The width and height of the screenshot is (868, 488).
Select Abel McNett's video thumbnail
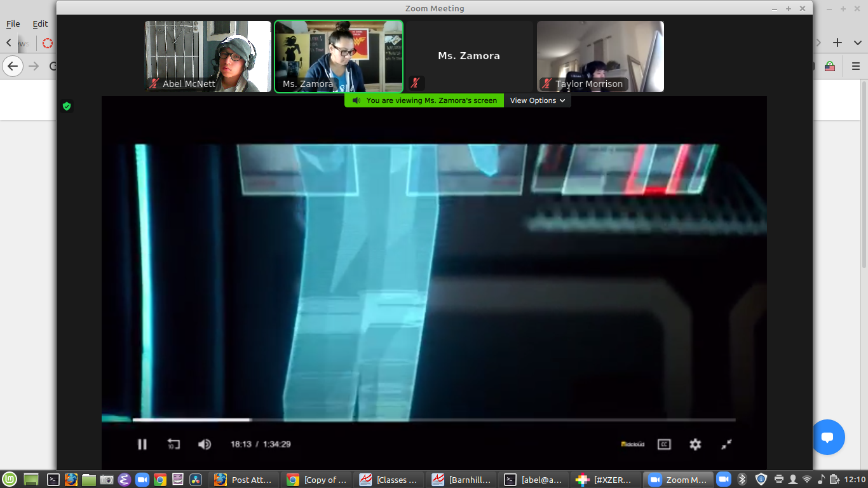pos(208,57)
